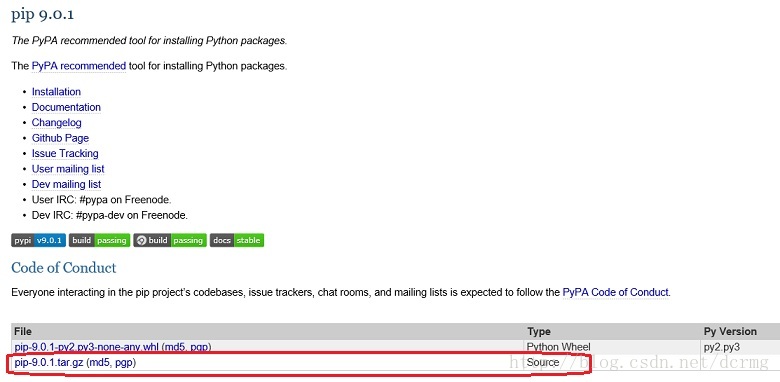
Task: Download the pip-9.0.1.tar.gz source file
Action: 49,363
